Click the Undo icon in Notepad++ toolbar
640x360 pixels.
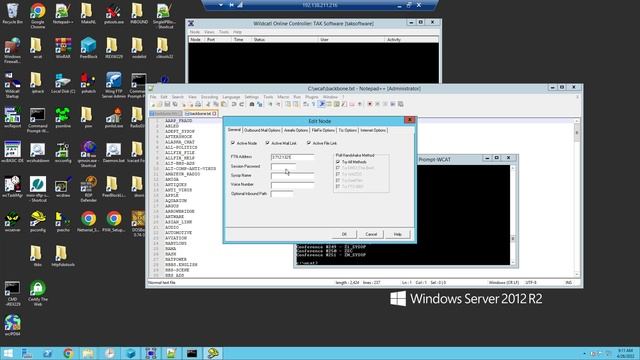pyautogui.click(x=234, y=104)
